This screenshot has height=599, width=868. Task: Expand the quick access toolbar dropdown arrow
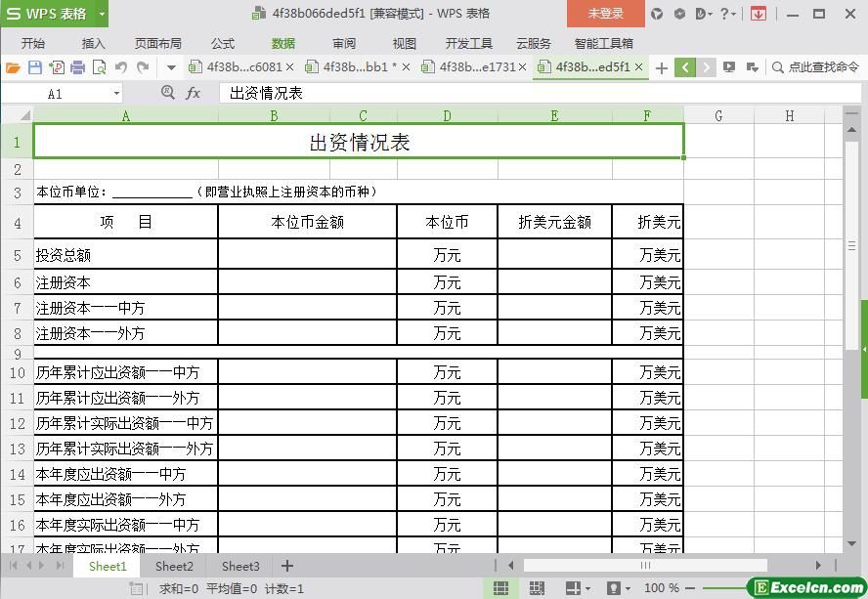click(x=171, y=68)
